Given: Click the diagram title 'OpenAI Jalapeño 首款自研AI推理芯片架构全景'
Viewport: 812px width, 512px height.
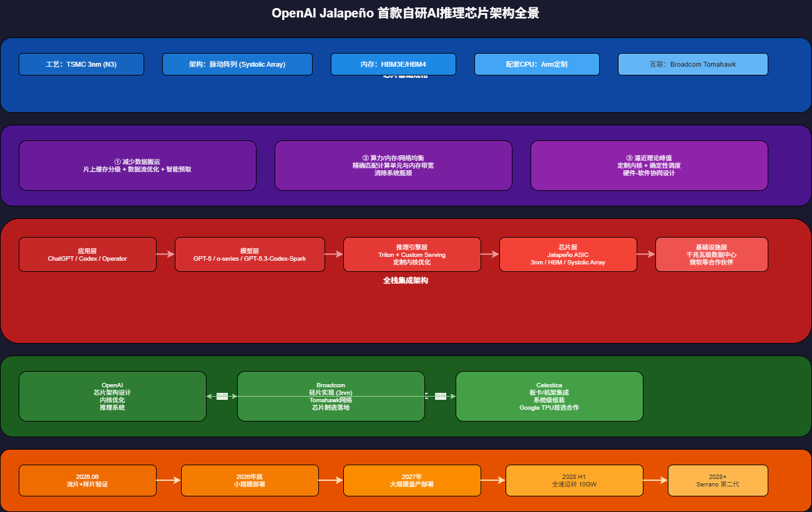Looking at the screenshot, I should [x=405, y=13].
